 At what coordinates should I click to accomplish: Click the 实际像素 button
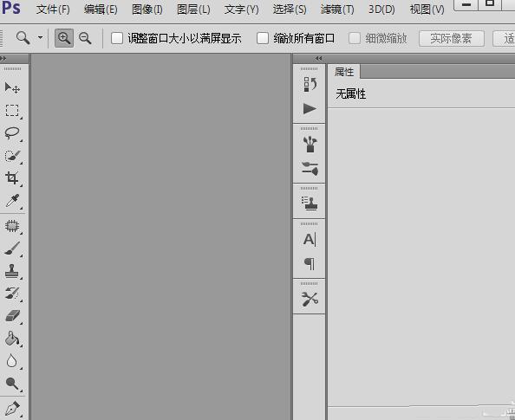click(x=452, y=39)
